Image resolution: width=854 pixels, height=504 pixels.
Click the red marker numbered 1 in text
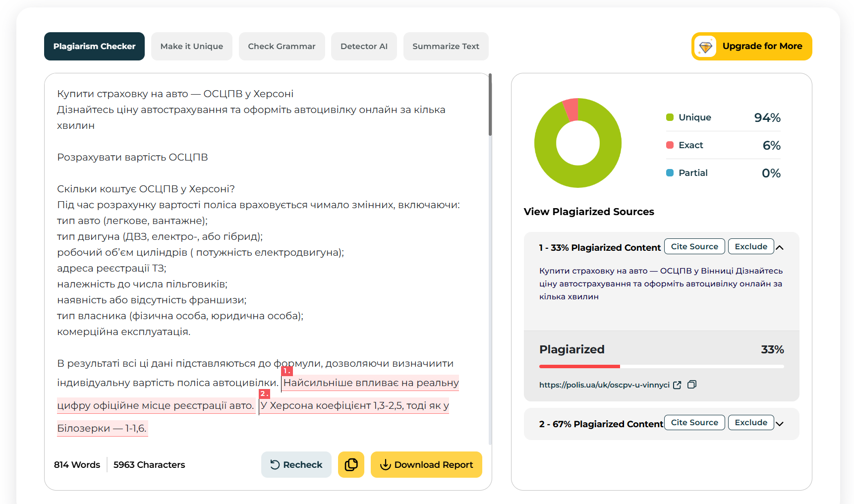point(287,371)
